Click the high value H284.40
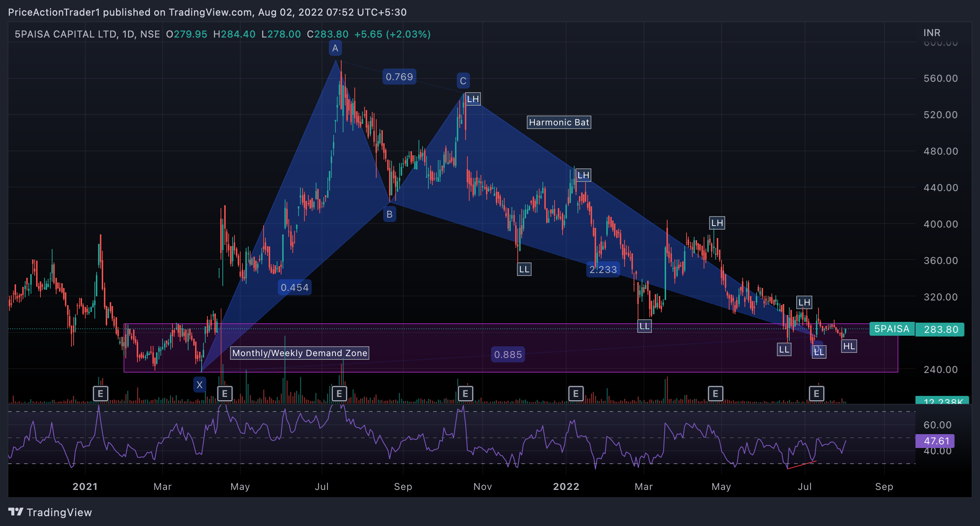This screenshot has width=980, height=526. coord(234,34)
